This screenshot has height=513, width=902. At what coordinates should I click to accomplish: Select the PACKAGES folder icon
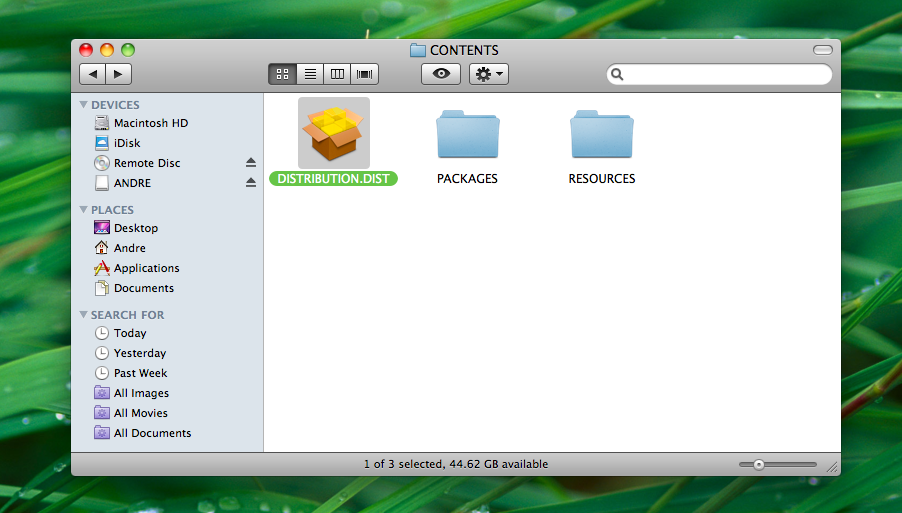pos(468,134)
